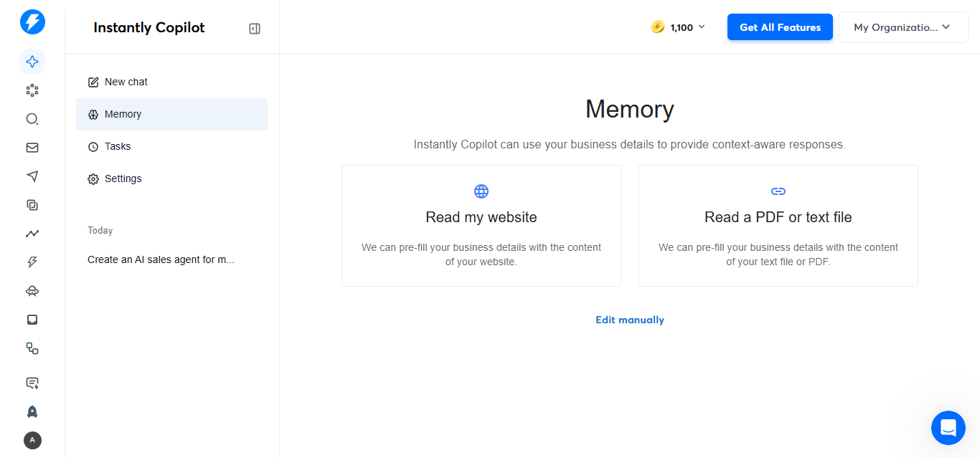This screenshot has width=980, height=458.
Task: Click the Instantly lightning logo
Action: [32, 22]
